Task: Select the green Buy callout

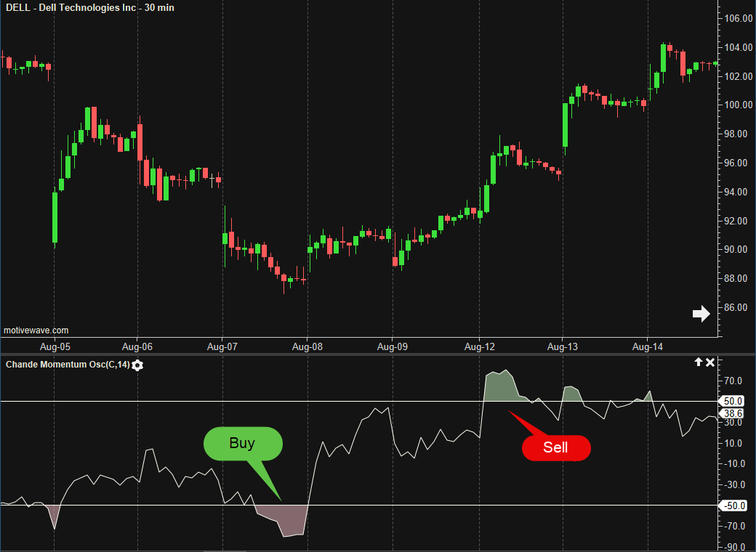Action: click(243, 443)
